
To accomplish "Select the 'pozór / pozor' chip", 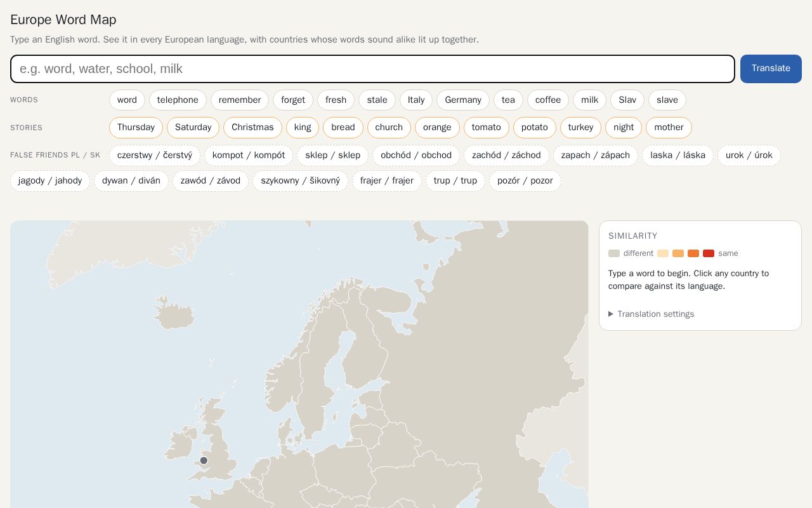I will click(525, 181).
